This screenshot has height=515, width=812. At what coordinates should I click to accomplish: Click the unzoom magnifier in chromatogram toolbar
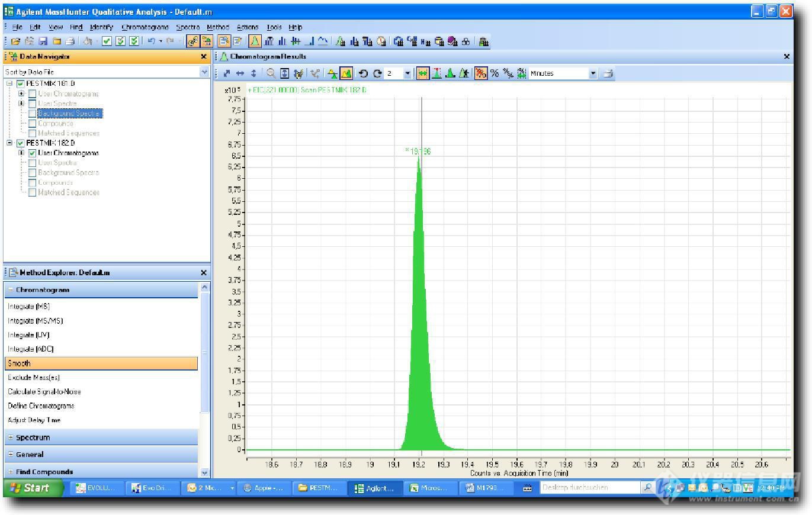[271, 73]
